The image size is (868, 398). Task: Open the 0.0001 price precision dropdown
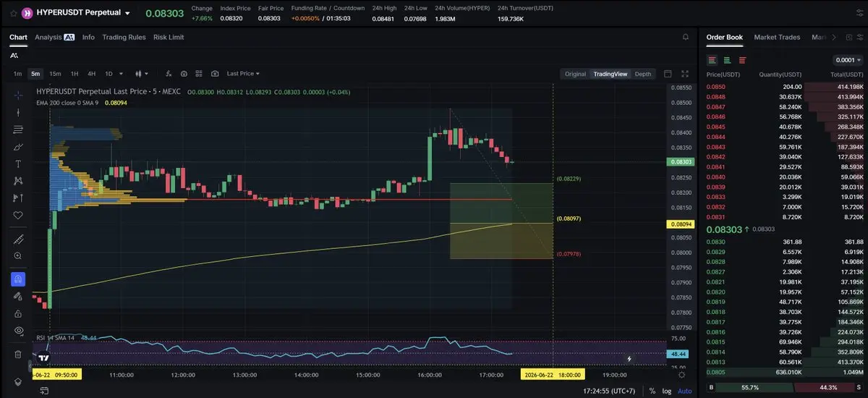[x=847, y=60]
